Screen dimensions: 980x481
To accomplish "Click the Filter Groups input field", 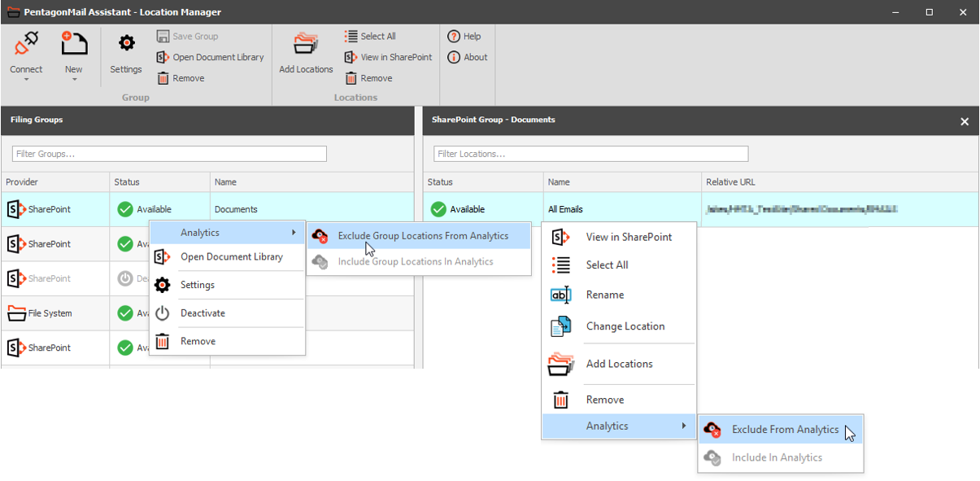I will (169, 154).
